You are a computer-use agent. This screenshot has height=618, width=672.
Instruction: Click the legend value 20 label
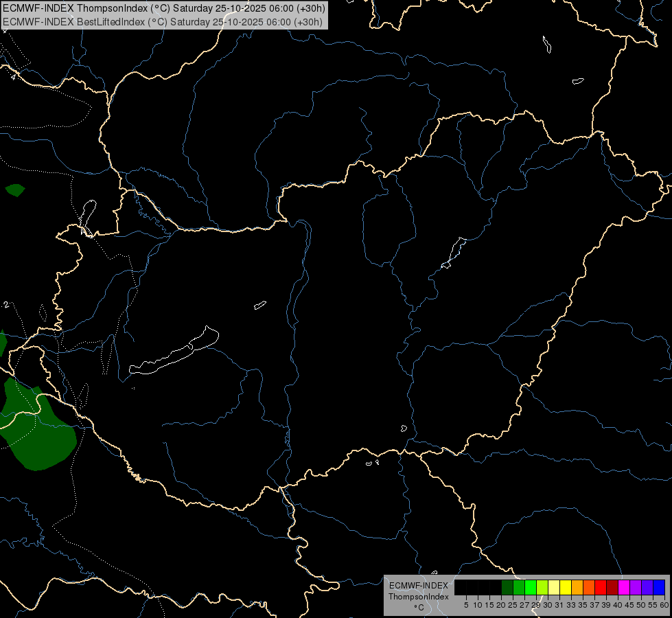pos(501,605)
